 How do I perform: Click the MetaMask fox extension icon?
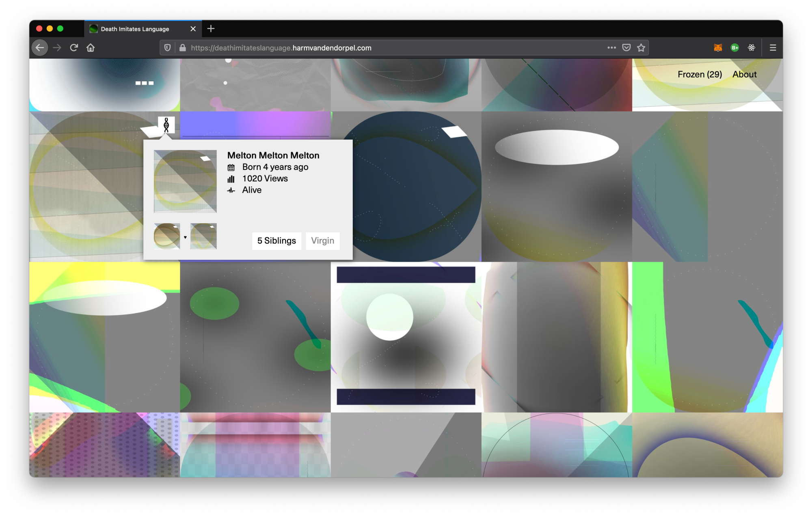(x=718, y=48)
